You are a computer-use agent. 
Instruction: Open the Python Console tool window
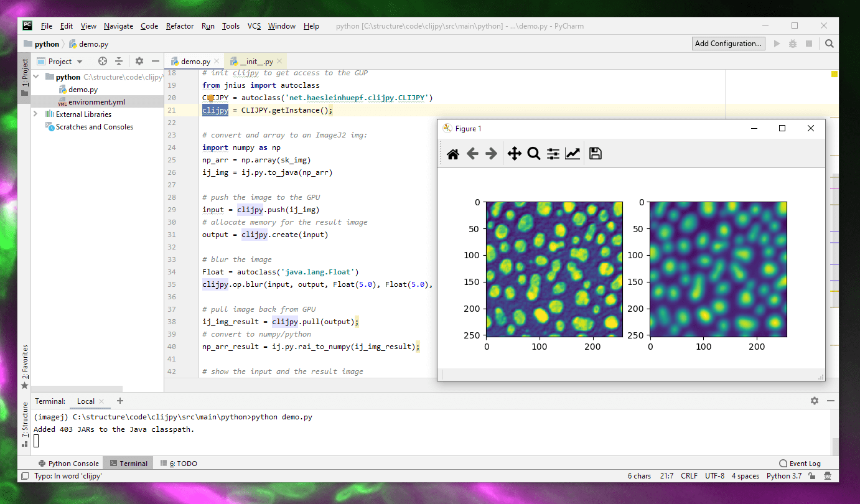pyautogui.click(x=68, y=464)
